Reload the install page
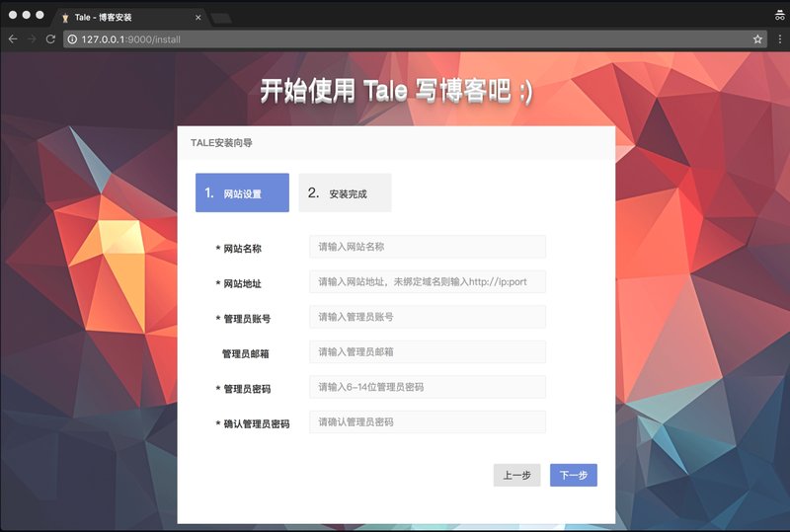Image resolution: width=790 pixels, height=532 pixels. tap(50, 39)
